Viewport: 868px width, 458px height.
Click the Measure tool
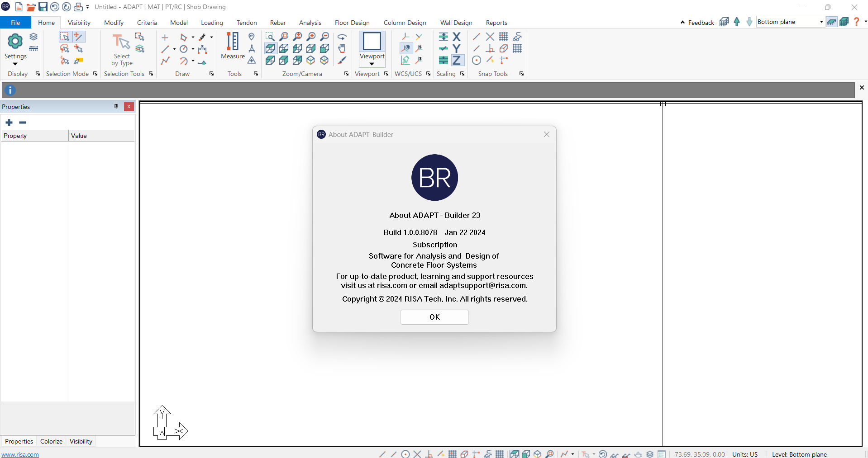[233, 46]
